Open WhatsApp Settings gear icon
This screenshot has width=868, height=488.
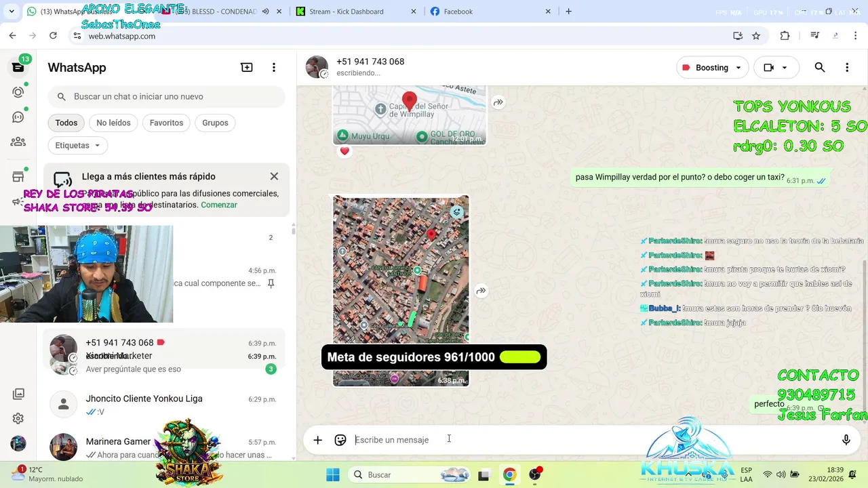pos(18,419)
